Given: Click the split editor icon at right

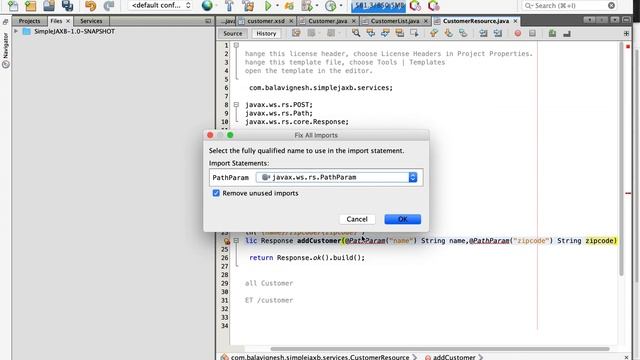Looking at the screenshot, I should (x=627, y=33).
